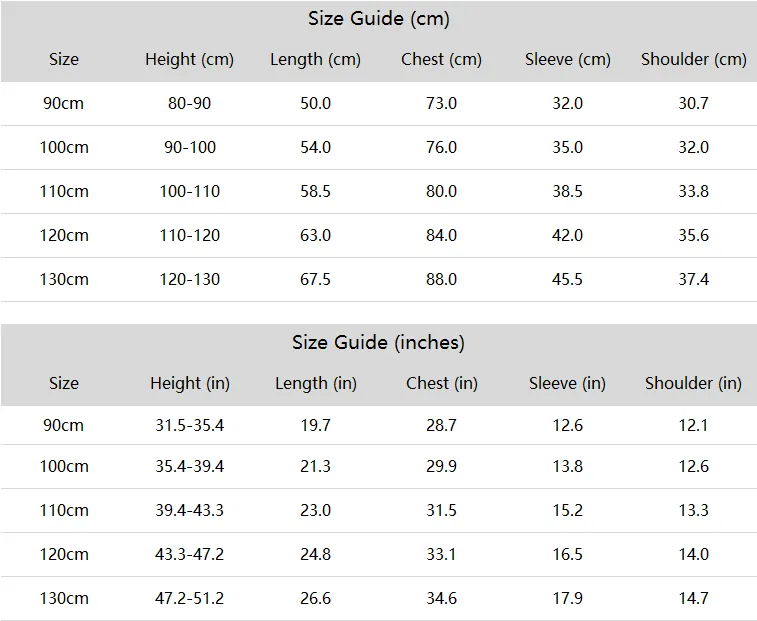
Task: Click the Size Guide (inches) title
Action: click(378, 342)
